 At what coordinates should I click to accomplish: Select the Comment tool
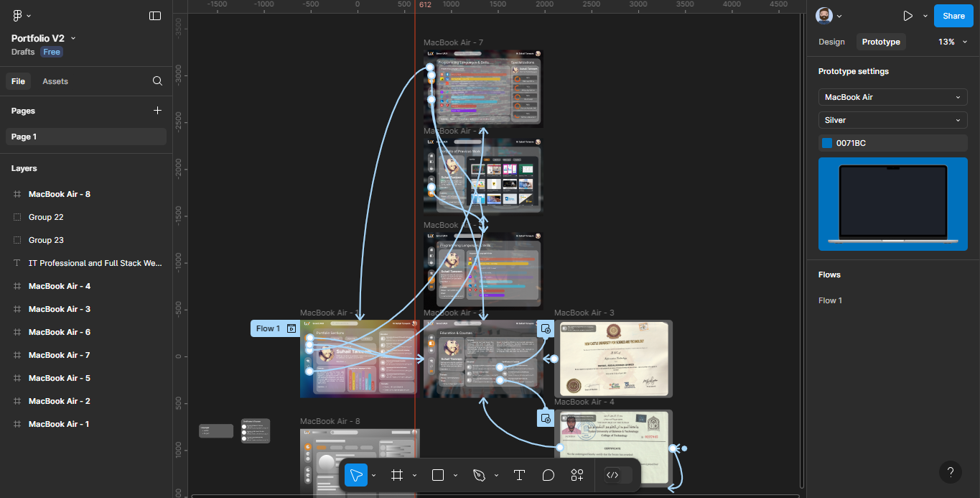pyautogui.click(x=548, y=475)
